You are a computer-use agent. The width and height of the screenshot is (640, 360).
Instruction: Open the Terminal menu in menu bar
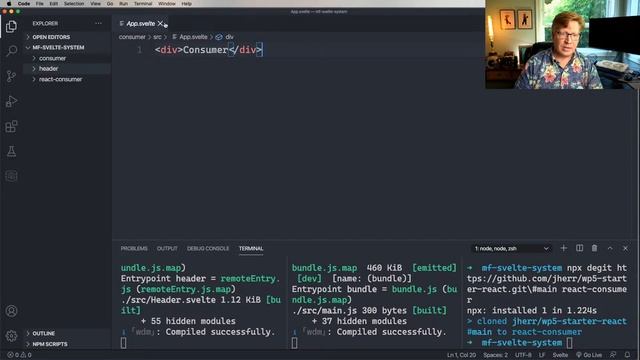click(x=143, y=4)
